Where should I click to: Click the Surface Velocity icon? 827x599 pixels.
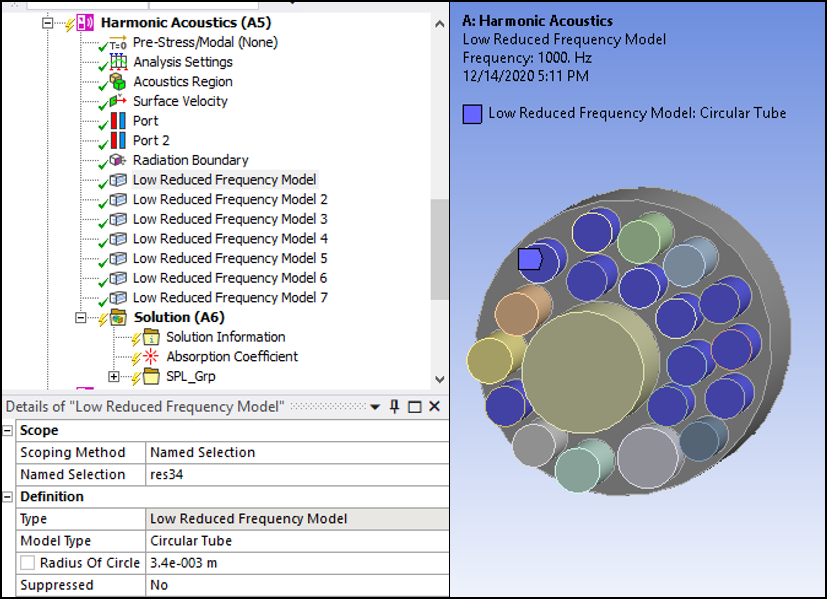pyautogui.click(x=119, y=101)
